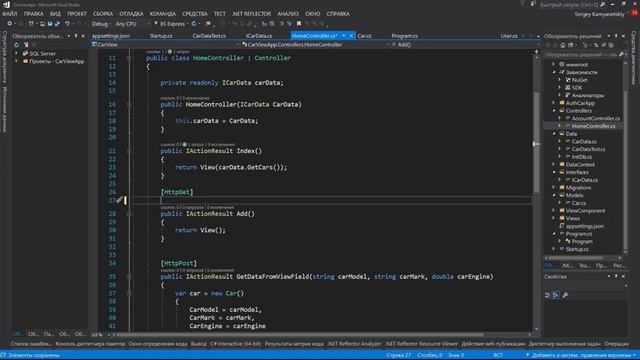Click the add SQL Server icon in Object Explorer
Viewport: 640px width, 360px height.
coord(26,45)
